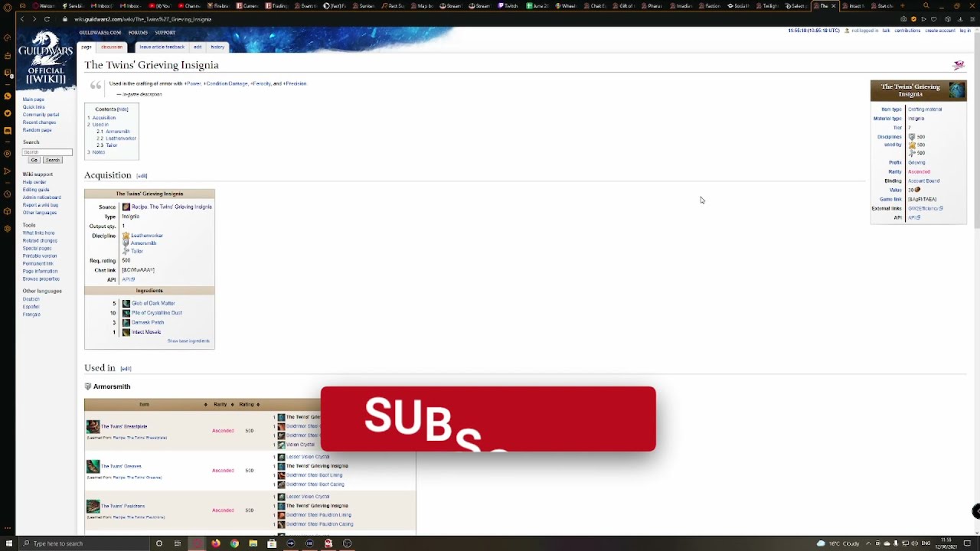Open Twitch in browser sidebar

click(7, 74)
